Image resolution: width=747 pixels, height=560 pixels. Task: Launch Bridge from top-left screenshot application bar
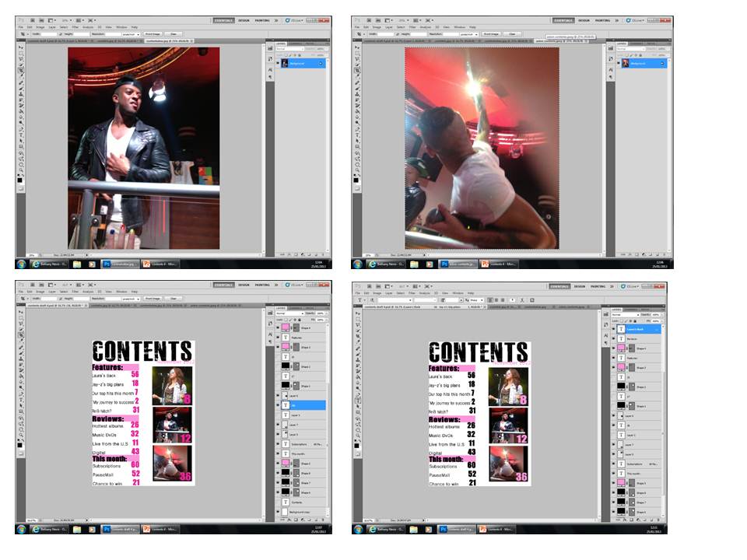33,20
